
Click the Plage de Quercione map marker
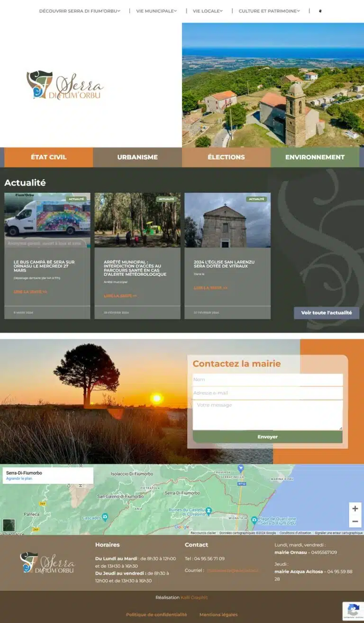click(x=254, y=520)
